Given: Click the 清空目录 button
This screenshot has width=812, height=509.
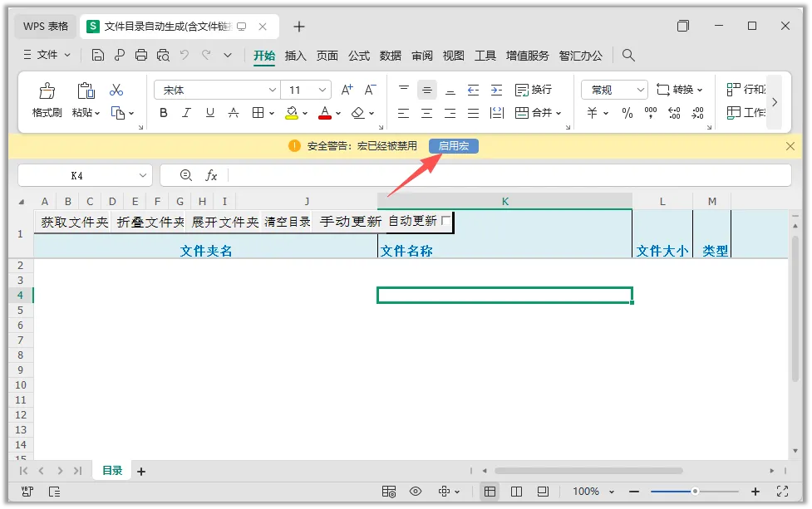Looking at the screenshot, I should point(287,222).
